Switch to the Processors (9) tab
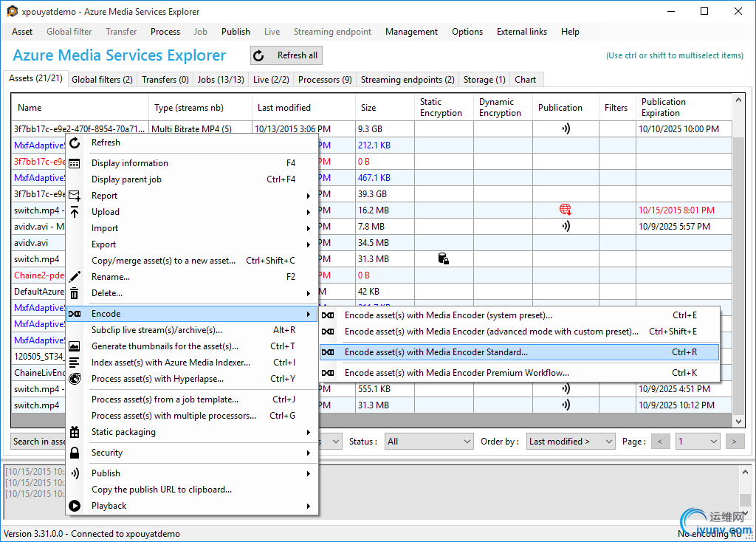 click(325, 80)
